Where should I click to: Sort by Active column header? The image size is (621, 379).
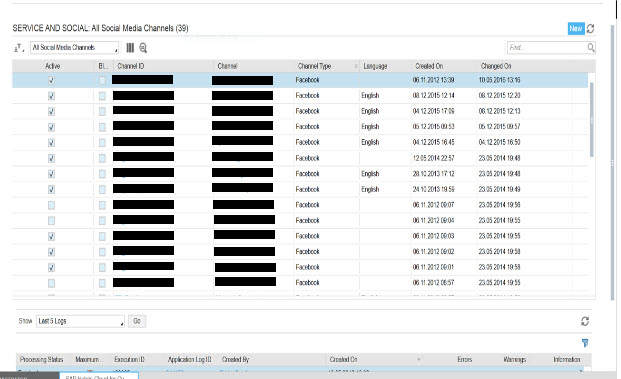(x=53, y=66)
